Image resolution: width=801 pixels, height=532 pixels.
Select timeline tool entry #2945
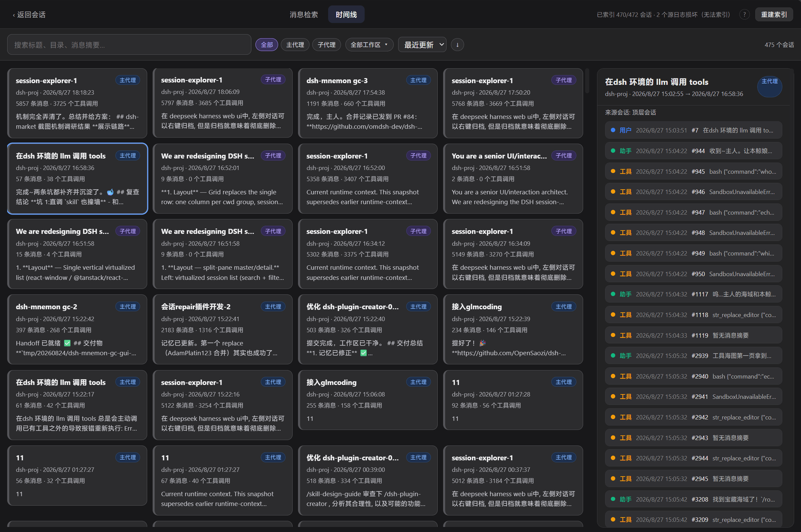(x=693, y=478)
